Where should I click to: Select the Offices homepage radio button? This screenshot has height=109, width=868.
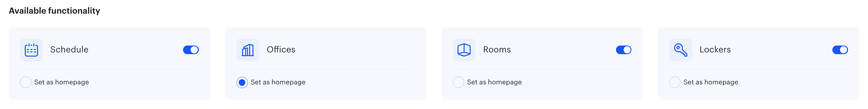(x=242, y=82)
